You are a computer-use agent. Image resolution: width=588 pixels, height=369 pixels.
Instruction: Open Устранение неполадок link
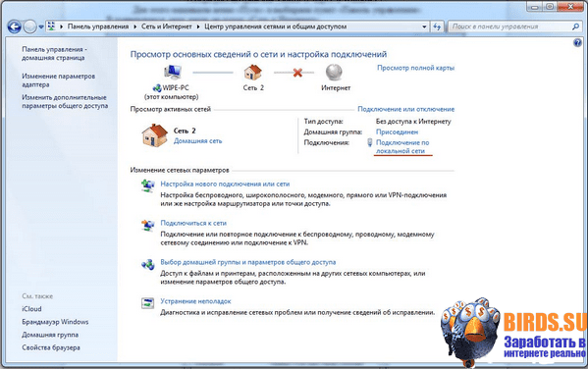[195, 301]
